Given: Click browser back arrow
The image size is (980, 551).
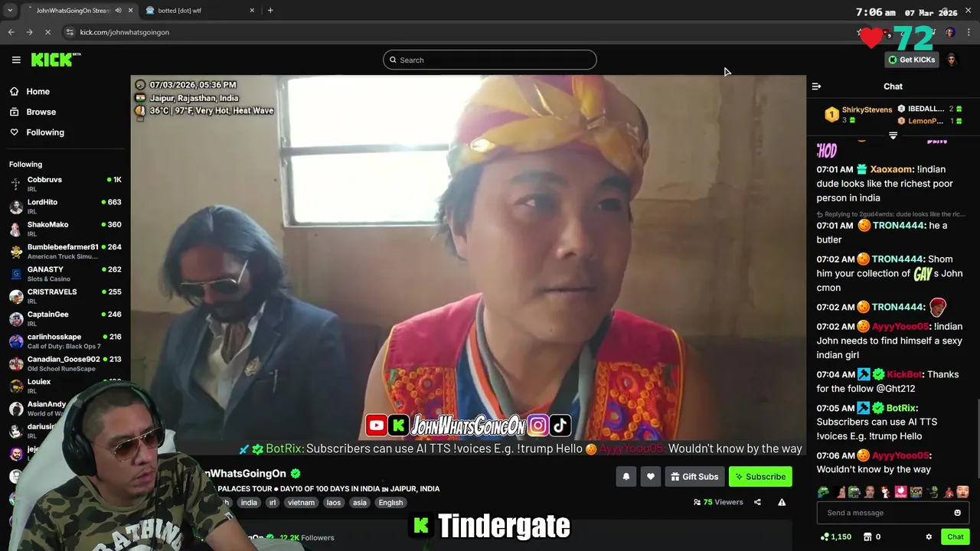Looking at the screenshot, I should (11, 32).
